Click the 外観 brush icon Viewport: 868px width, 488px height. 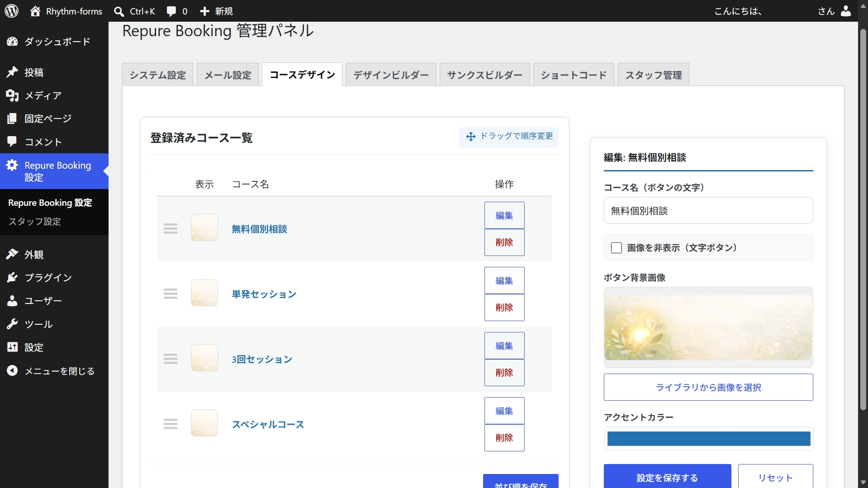pyautogui.click(x=12, y=254)
